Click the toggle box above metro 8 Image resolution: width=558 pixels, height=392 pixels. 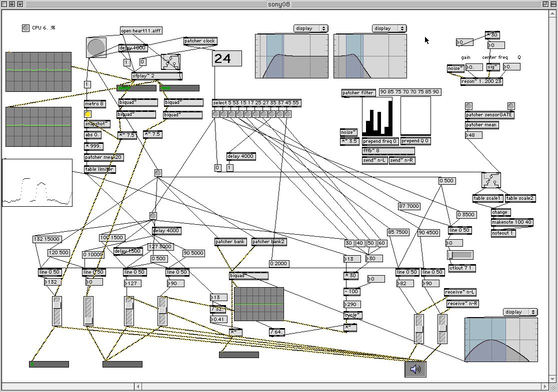point(87,84)
